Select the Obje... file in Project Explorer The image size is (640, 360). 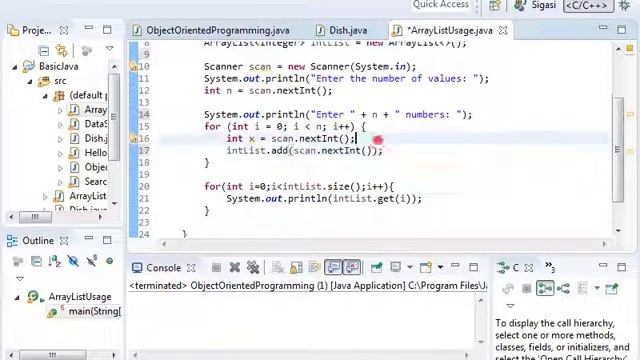88,167
